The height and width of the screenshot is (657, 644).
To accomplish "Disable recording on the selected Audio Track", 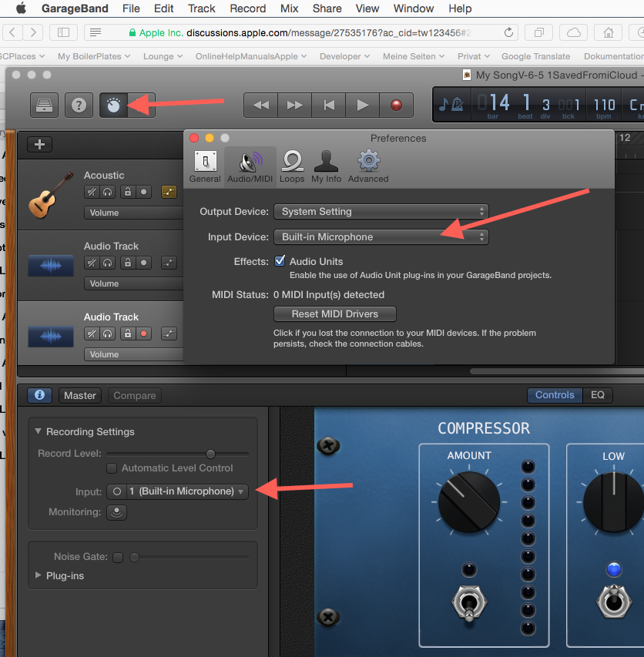I will pyautogui.click(x=144, y=334).
